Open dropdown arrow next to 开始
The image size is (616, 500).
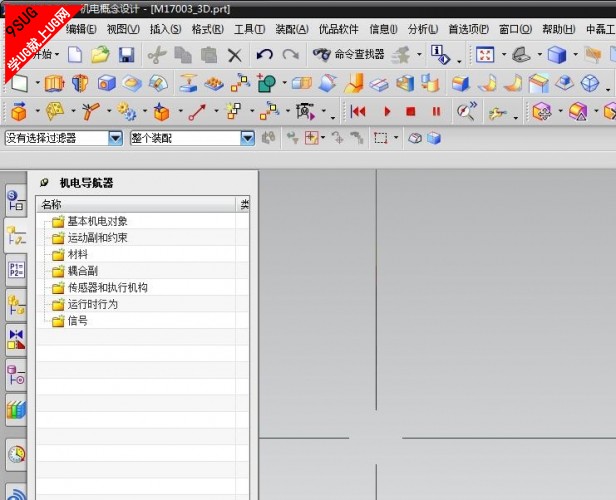point(57,54)
